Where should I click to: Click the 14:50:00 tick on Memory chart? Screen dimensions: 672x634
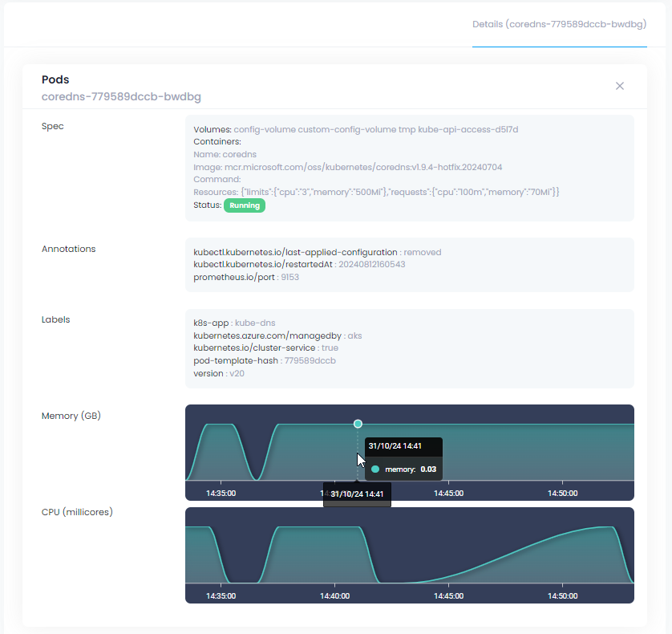(x=562, y=494)
